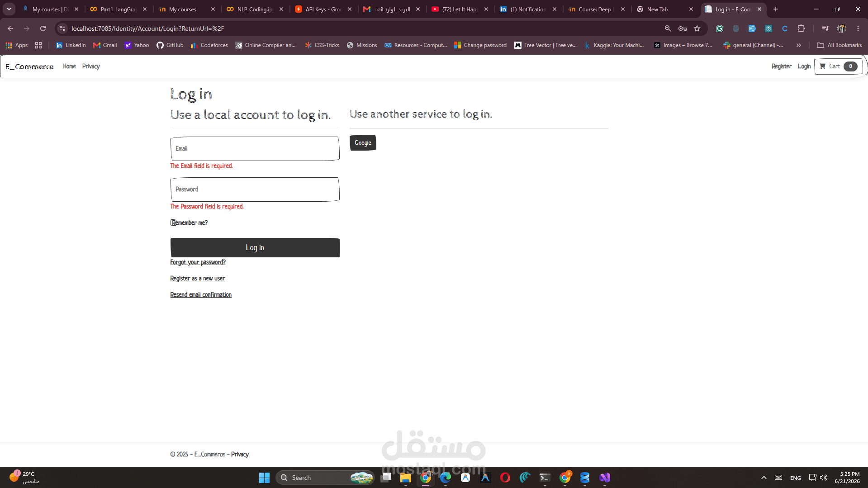
Task: Click Login in the top navbar
Action: tap(804, 66)
